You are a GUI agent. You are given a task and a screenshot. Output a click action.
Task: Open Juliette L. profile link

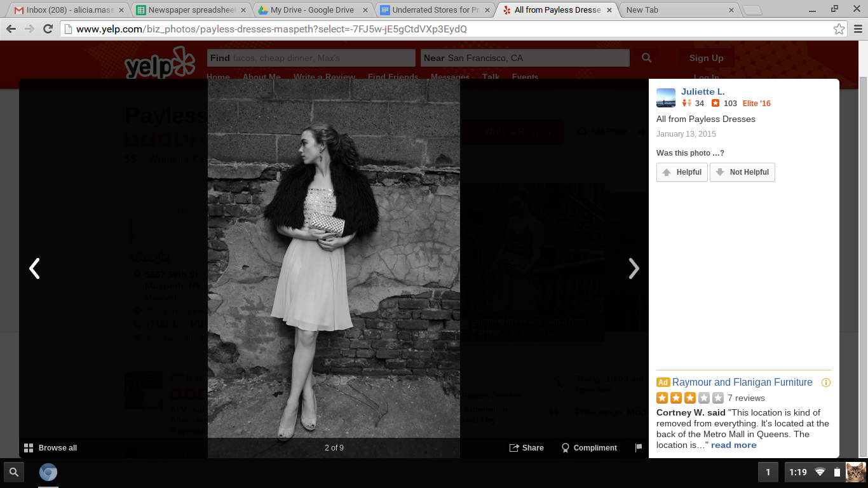(703, 91)
